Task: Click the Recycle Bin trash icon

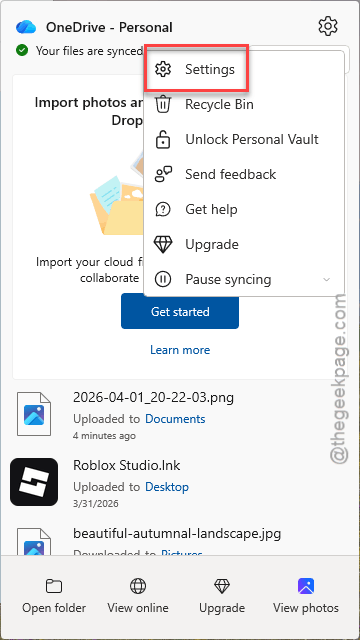Action: click(x=163, y=104)
